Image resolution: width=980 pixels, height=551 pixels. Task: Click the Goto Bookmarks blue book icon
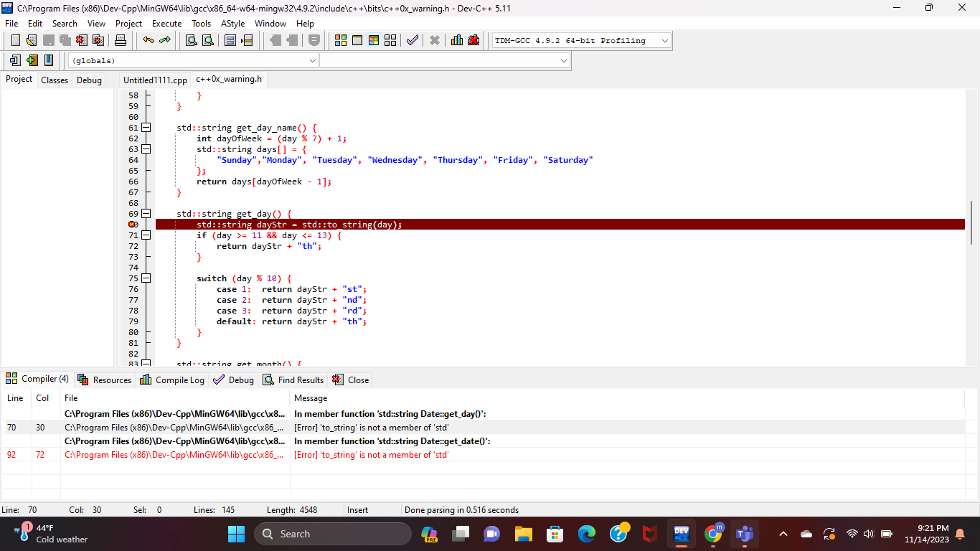coord(48,60)
